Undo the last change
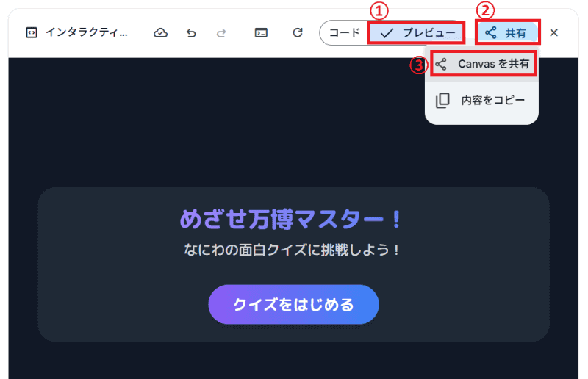The width and height of the screenshot is (588, 379). pyautogui.click(x=191, y=33)
